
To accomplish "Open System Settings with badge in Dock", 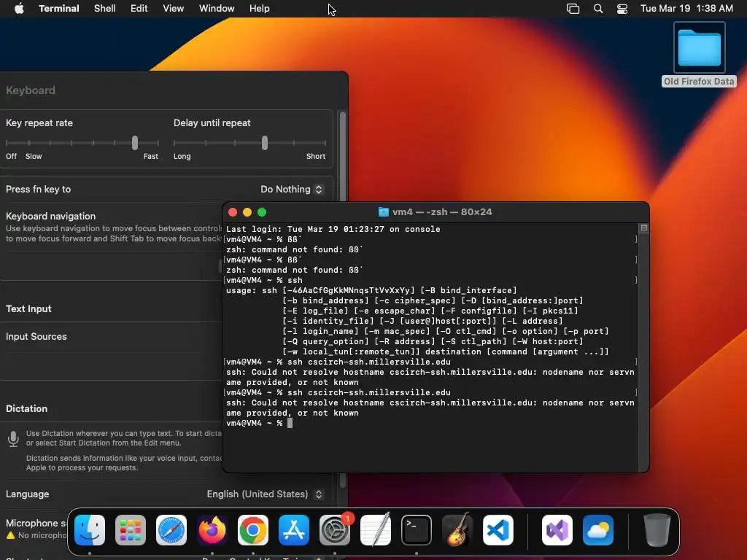I will click(x=335, y=530).
